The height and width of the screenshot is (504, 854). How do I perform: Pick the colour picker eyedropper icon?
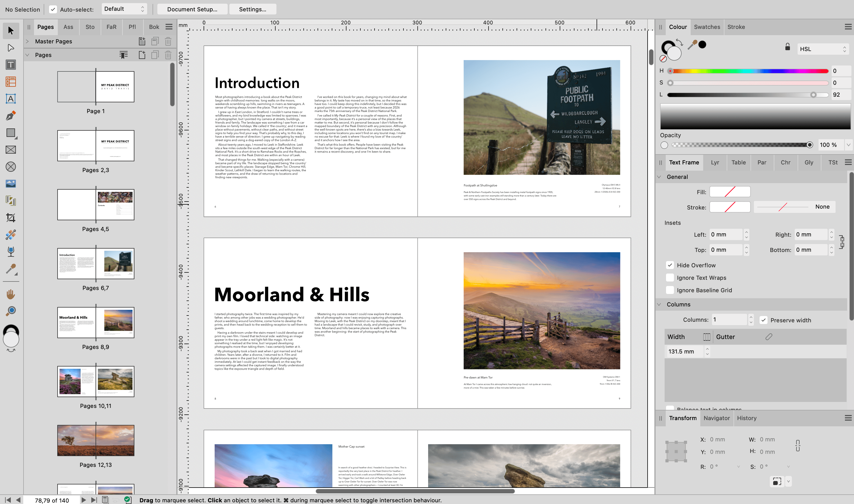[x=692, y=45]
